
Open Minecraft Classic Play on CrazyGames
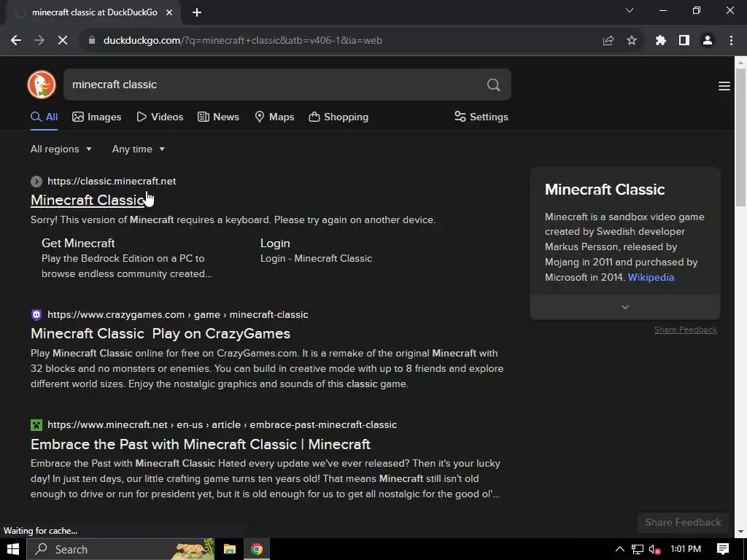(x=160, y=334)
